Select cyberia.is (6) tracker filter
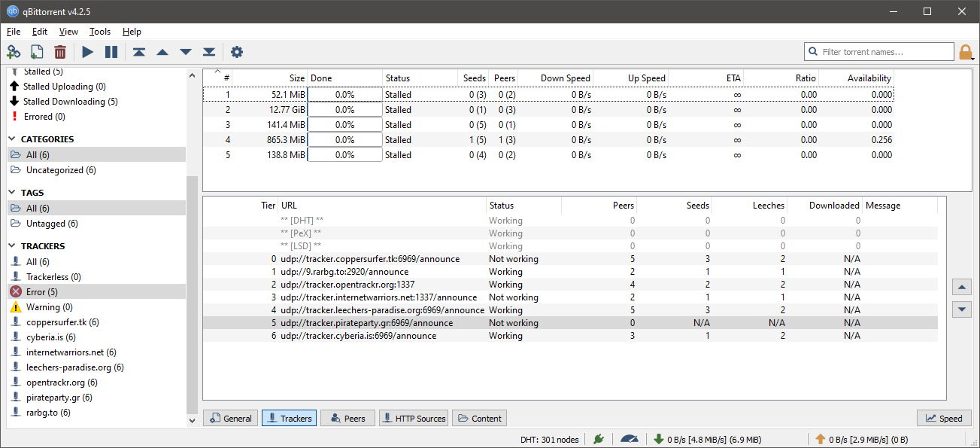Screen dimensions: 980x448 [96, 337]
